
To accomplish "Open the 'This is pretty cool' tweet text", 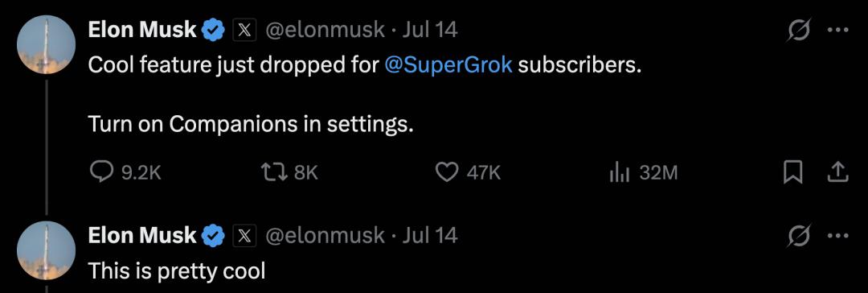I will click(x=177, y=270).
